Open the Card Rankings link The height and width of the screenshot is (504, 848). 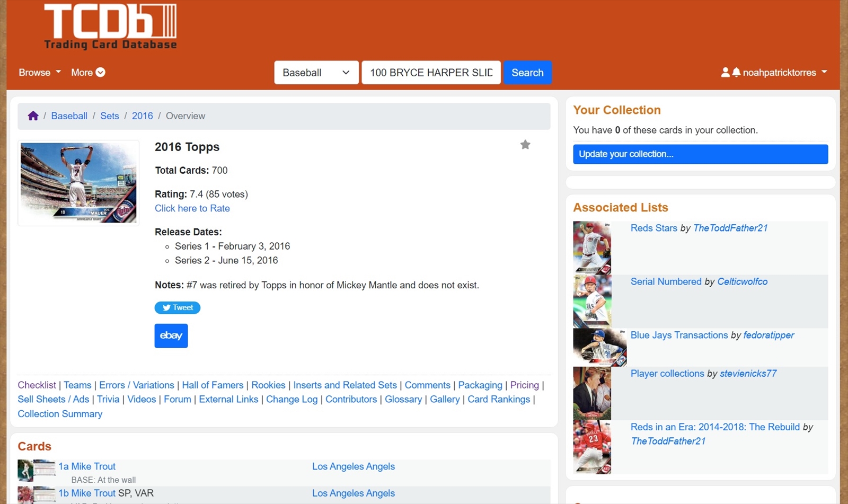(499, 399)
